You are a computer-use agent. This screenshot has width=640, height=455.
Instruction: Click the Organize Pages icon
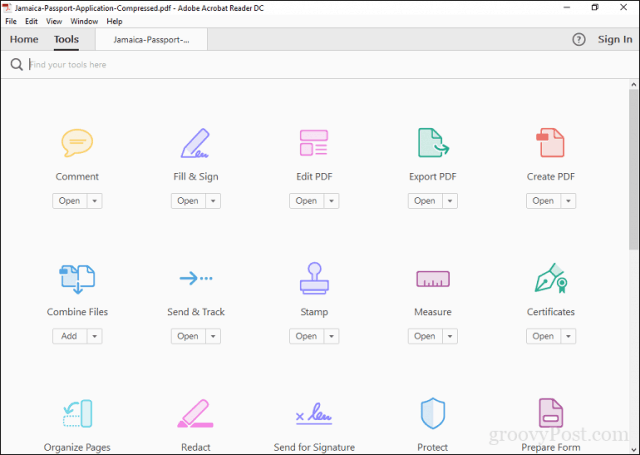pyautogui.click(x=78, y=413)
